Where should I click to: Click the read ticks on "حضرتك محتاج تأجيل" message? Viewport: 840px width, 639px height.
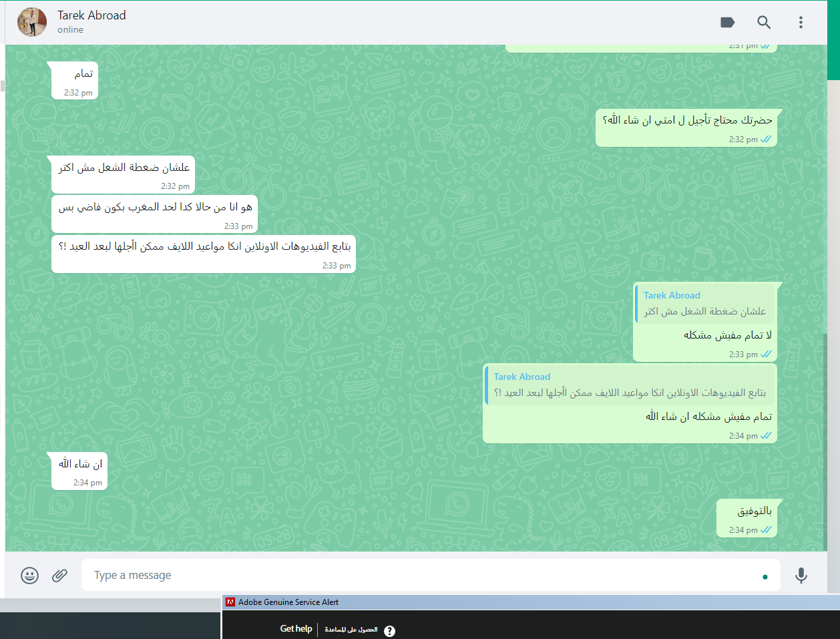tap(766, 140)
